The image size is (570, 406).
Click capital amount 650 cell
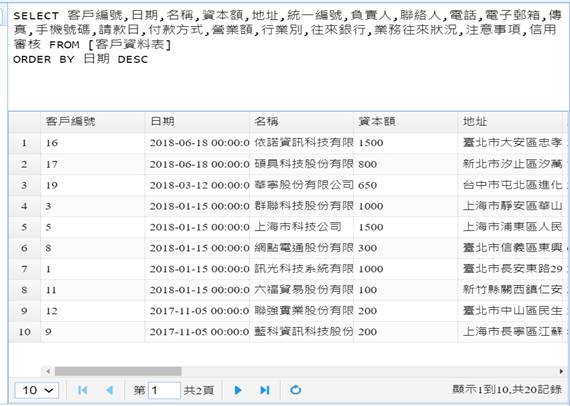[x=406, y=185]
